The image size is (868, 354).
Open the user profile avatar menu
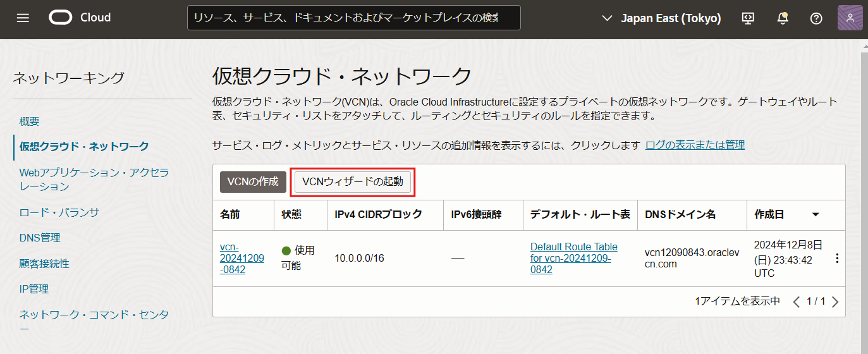point(850,18)
